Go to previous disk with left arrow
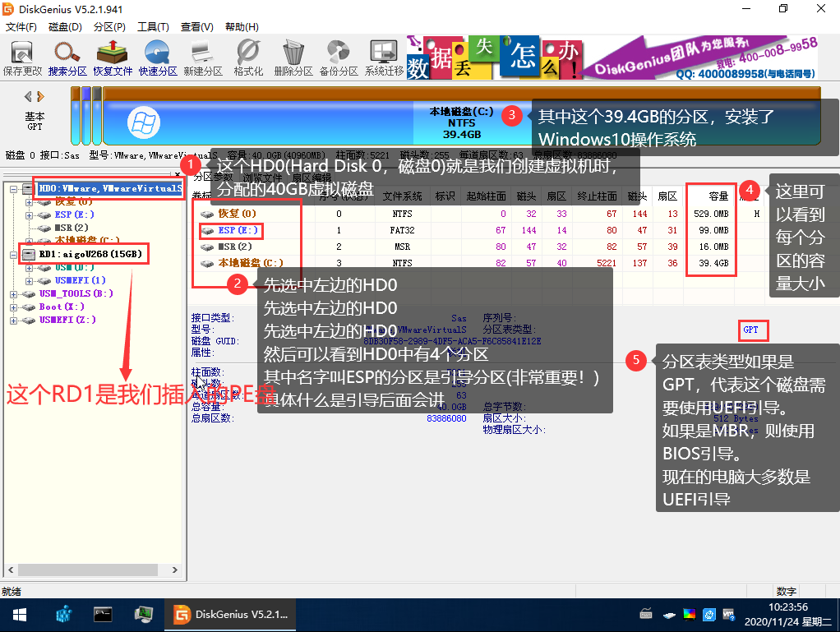 pyautogui.click(x=29, y=96)
